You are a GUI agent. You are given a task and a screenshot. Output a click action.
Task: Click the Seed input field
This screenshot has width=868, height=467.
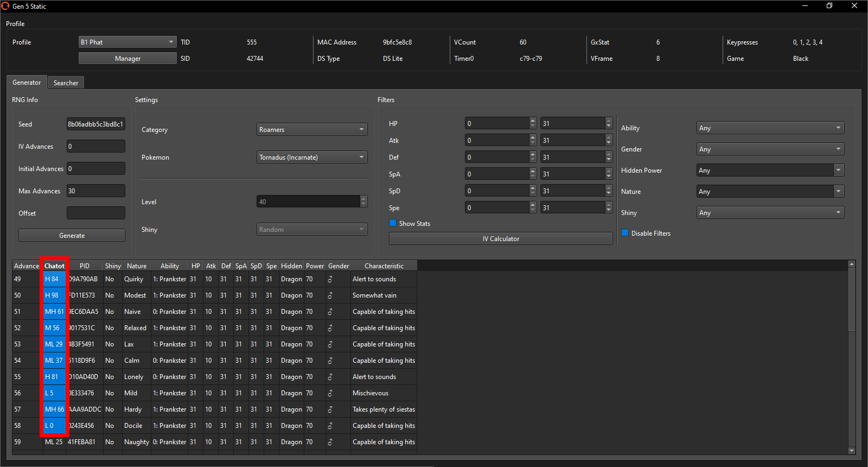[x=95, y=124]
